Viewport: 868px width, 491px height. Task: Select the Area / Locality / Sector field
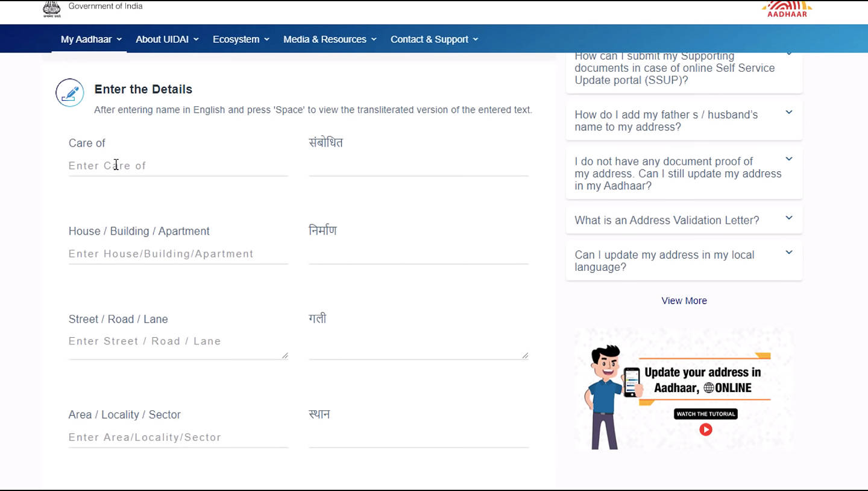click(178, 437)
